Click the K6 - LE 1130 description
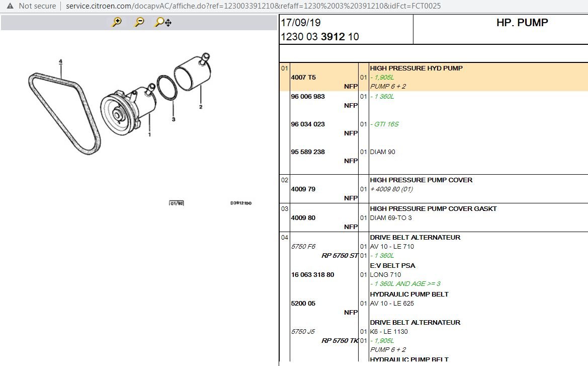The image size is (588, 366). click(389, 332)
